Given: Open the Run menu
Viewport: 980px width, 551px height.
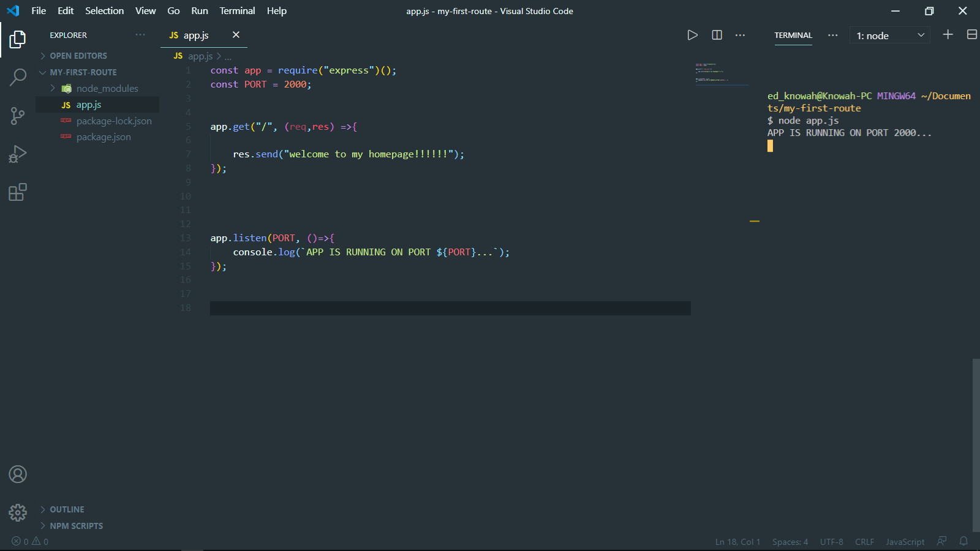Looking at the screenshot, I should (200, 11).
